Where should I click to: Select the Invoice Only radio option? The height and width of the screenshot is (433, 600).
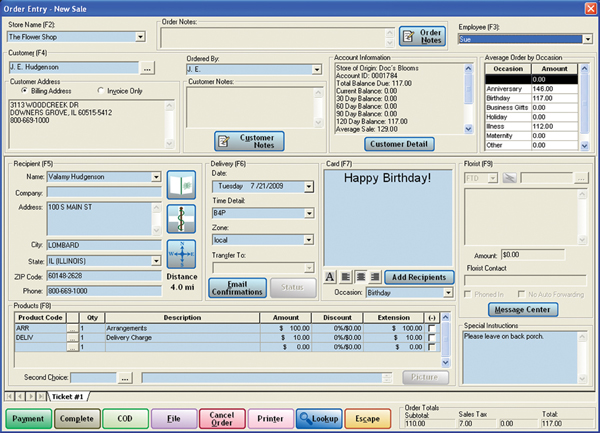coord(100,90)
